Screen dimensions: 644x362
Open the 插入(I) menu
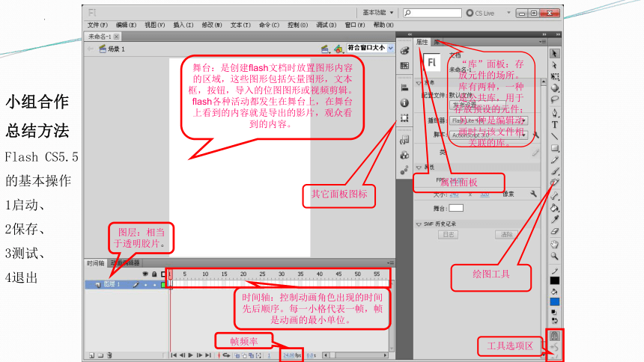click(x=183, y=25)
